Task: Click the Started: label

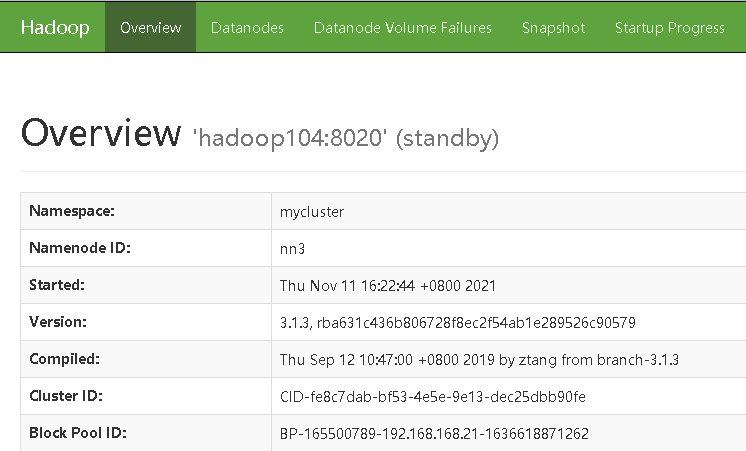Action: coord(57,285)
